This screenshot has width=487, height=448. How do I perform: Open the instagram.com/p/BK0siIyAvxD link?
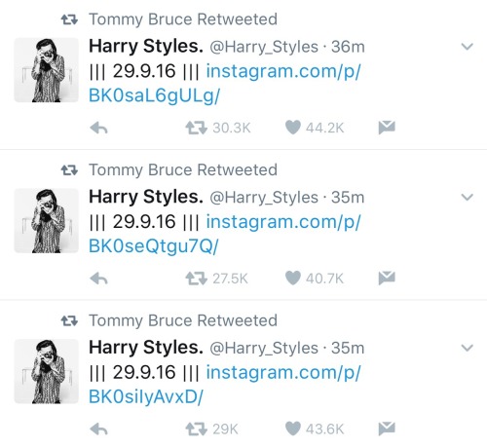(225, 385)
